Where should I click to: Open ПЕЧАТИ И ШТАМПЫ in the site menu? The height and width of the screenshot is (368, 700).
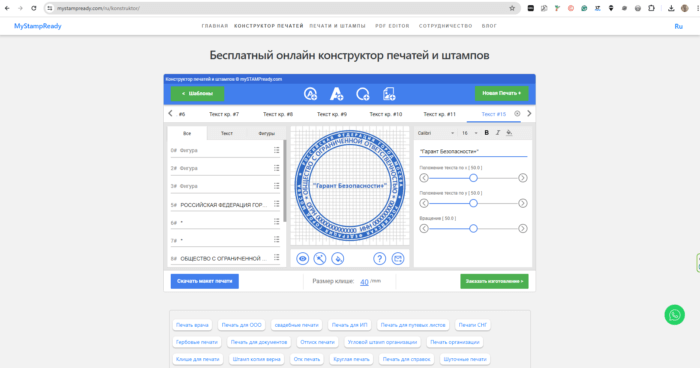tap(338, 26)
